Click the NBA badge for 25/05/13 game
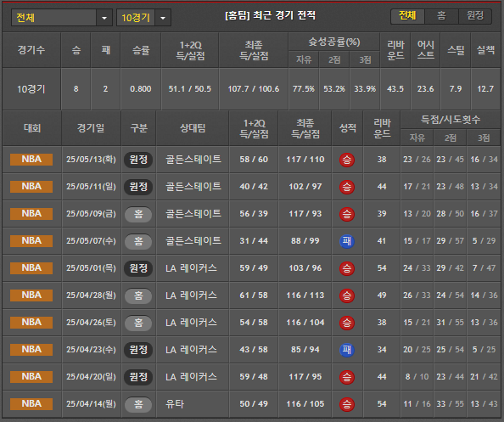 tap(31, 160)
